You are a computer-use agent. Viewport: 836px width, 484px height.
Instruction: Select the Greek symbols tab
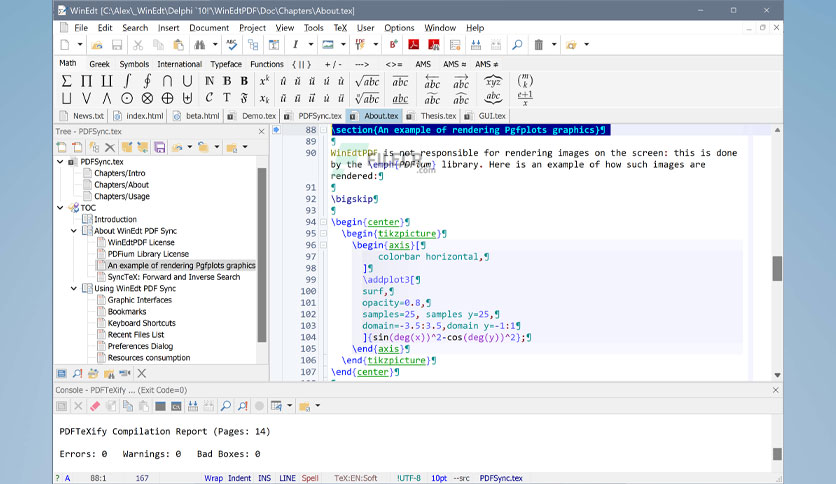(99, 64)
